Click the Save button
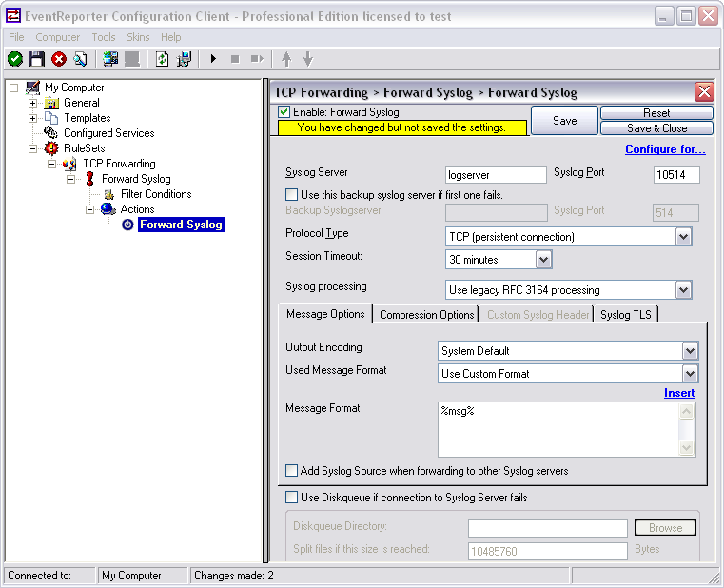Image resolution: width=724 pixels, height=588 pixels. [565, 121]
